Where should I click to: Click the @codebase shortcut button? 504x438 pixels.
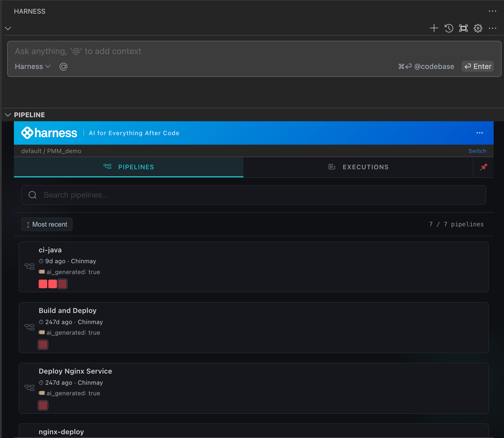coord(426,66)
